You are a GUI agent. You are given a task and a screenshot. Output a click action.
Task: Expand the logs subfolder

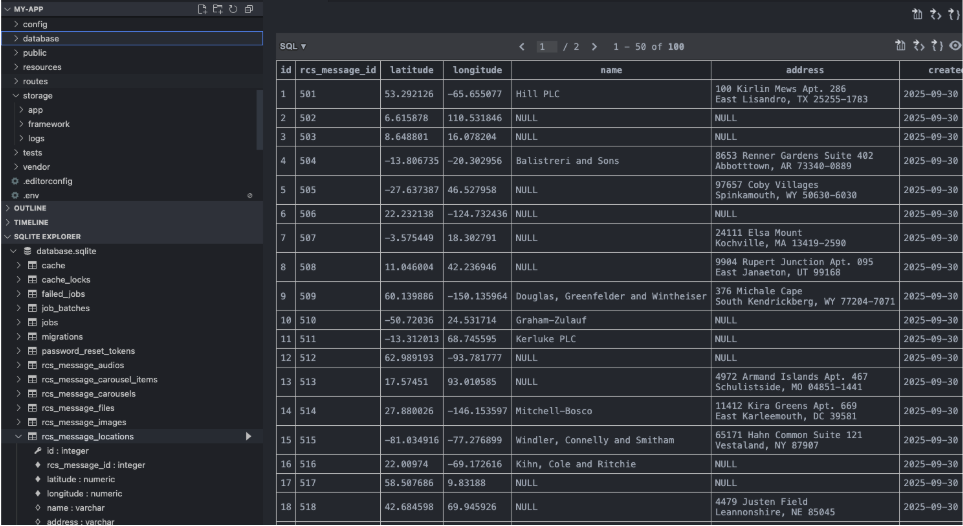click(21, 138)
